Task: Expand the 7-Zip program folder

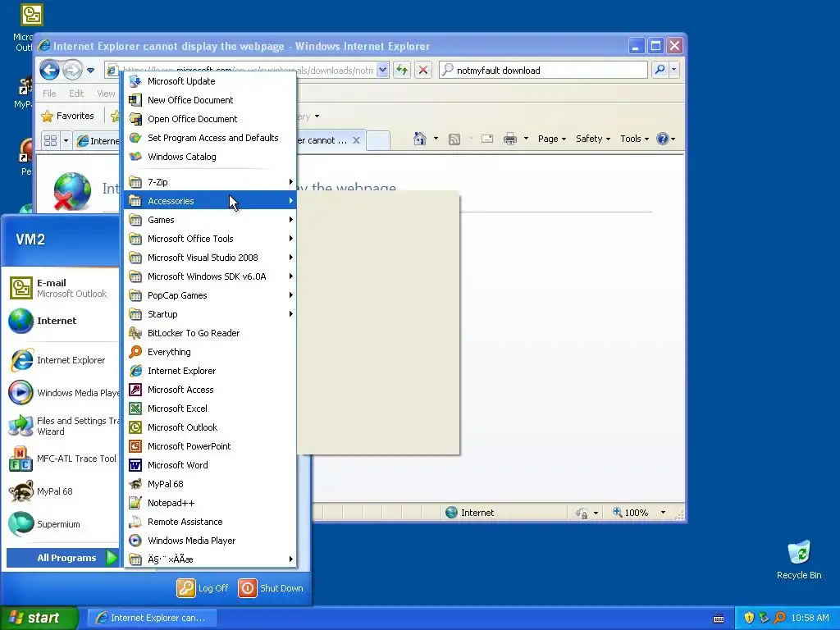Action: [x=210, y=182]
